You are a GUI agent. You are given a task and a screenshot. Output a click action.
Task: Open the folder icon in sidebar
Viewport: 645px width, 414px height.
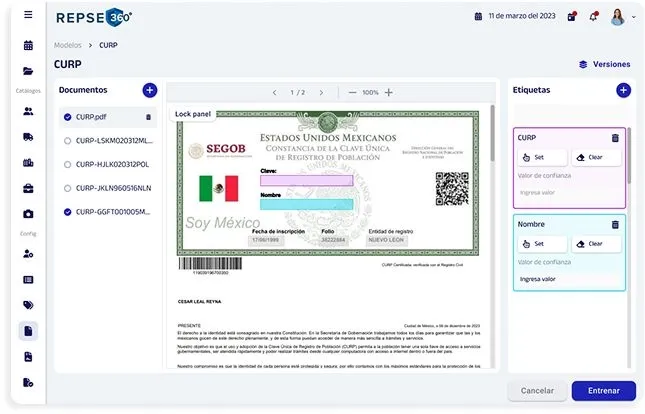(28, 71)
